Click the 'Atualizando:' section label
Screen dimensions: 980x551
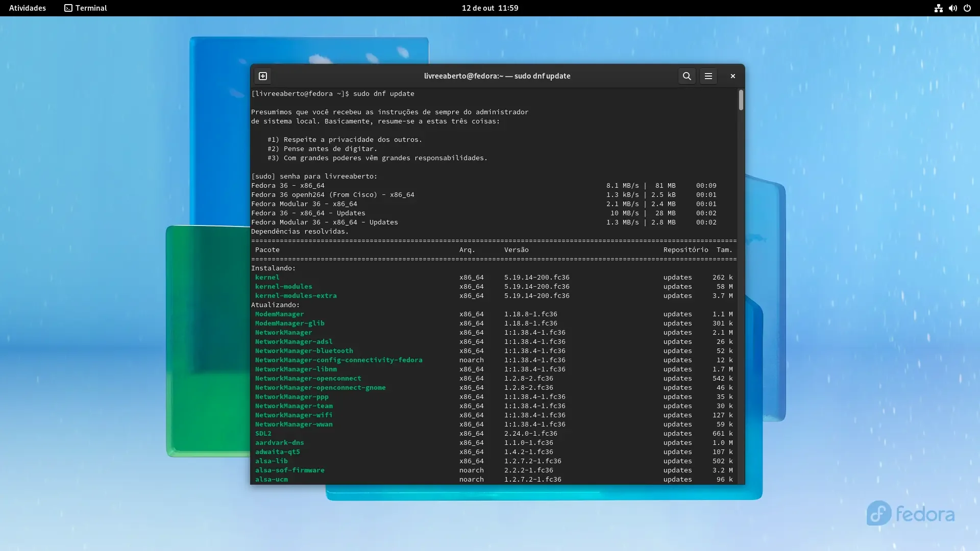(x=276, y=305)
